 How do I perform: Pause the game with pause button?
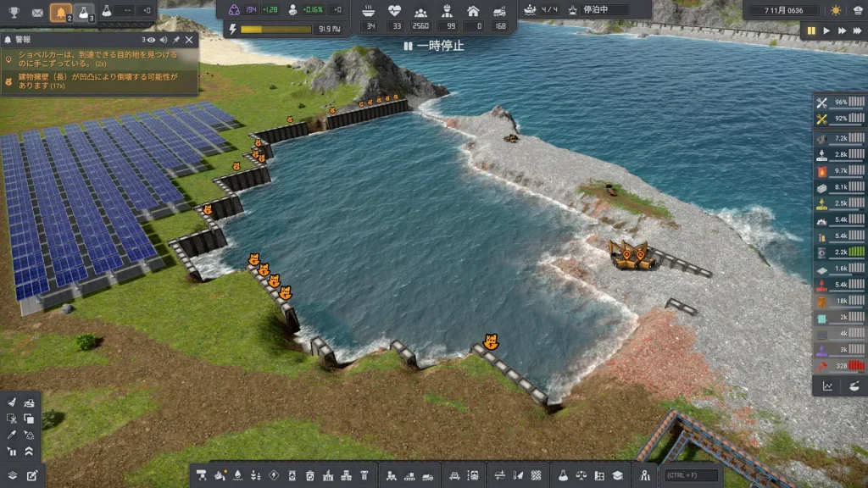coord(811,30)
